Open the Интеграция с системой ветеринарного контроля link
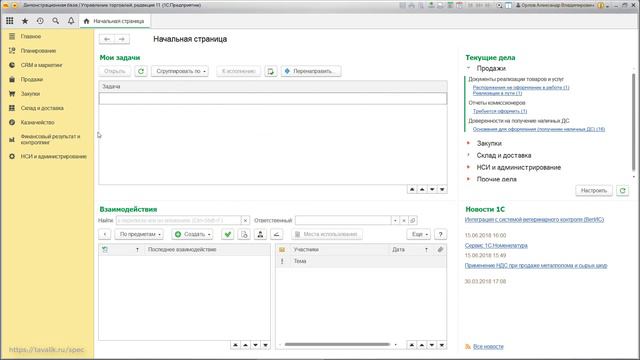The width and height of the screenshot is (640, 360). (534, 220)
